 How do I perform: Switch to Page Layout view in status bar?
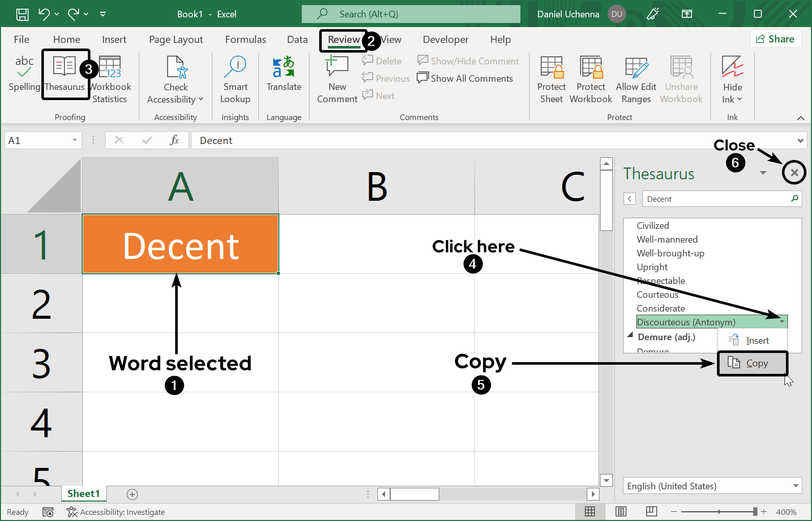click(x=621, y=511)
